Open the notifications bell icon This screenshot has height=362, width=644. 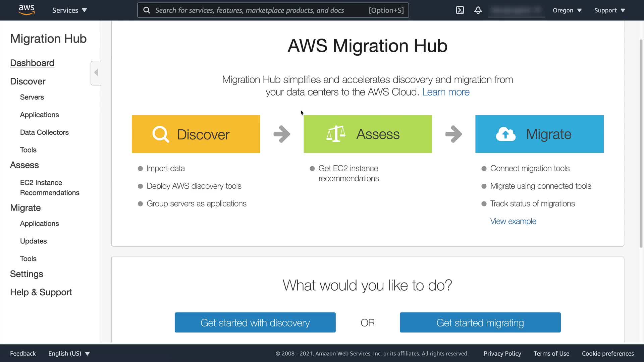[478, 10]
